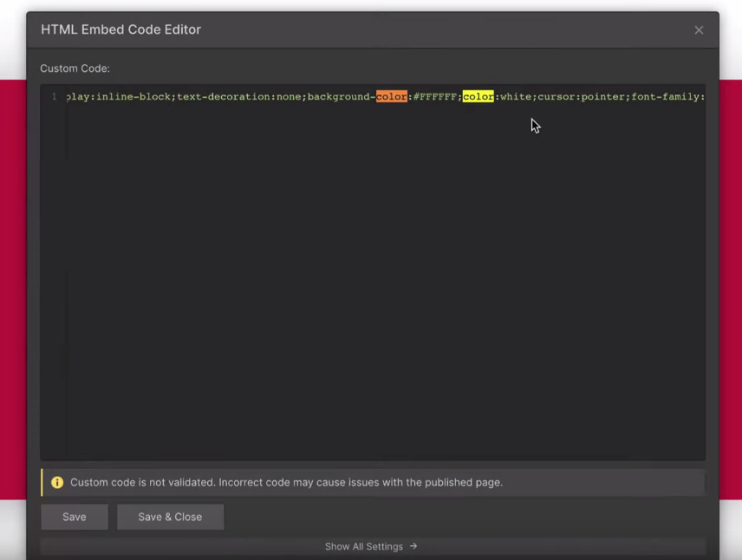Close the HTML Embed Code Editor dialog
Viewport: 742px width, 560px height.
(699, 30)
